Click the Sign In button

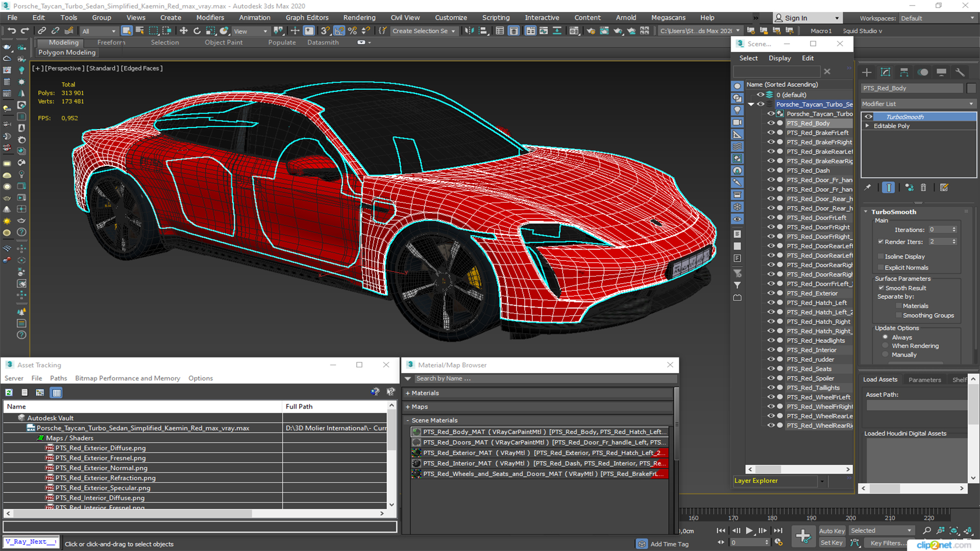click(x=807, y=18)
